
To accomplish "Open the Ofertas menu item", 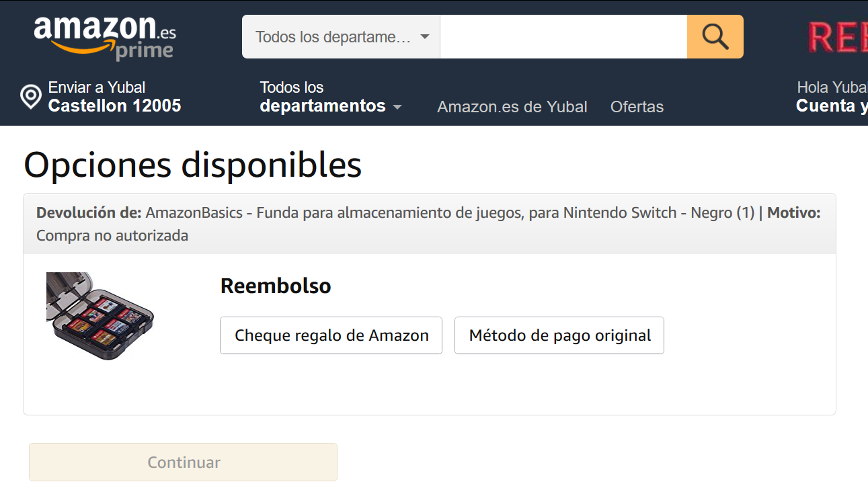I will (x=636, y=106).
